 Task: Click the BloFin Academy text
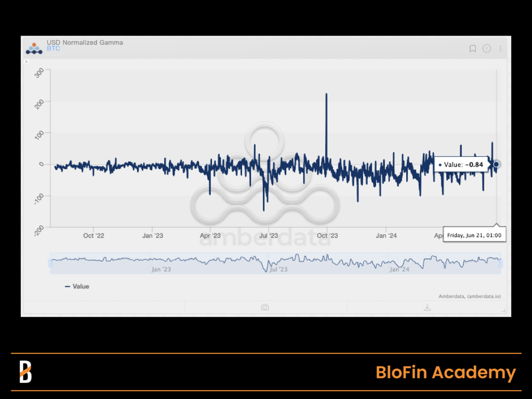click(446, 373)
